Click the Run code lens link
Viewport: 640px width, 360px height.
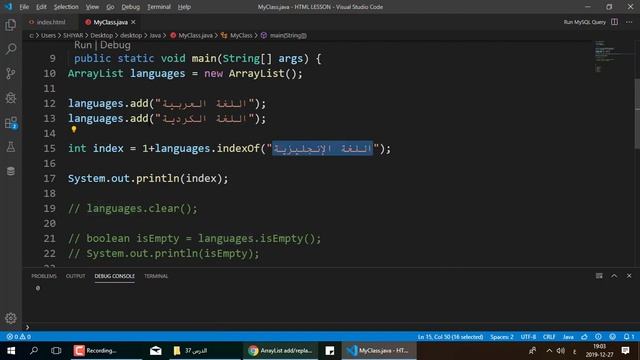[83, 45]
